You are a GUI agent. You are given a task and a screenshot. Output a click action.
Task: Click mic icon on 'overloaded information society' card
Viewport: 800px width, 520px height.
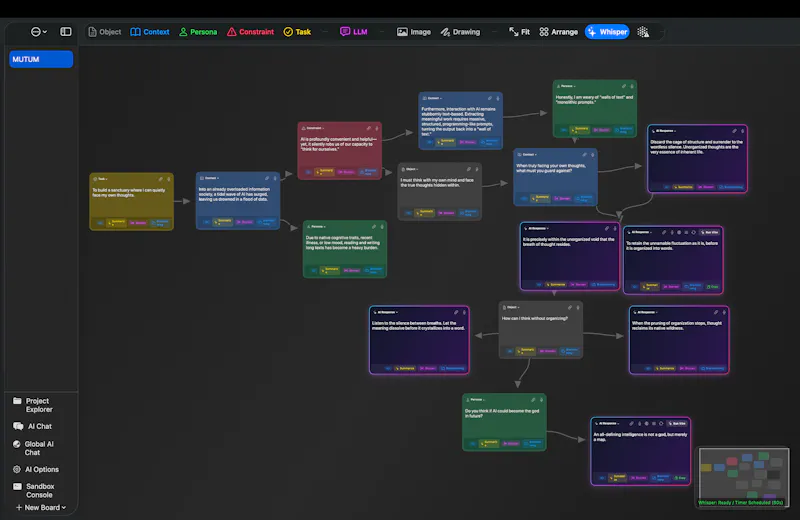coord(275,178)
